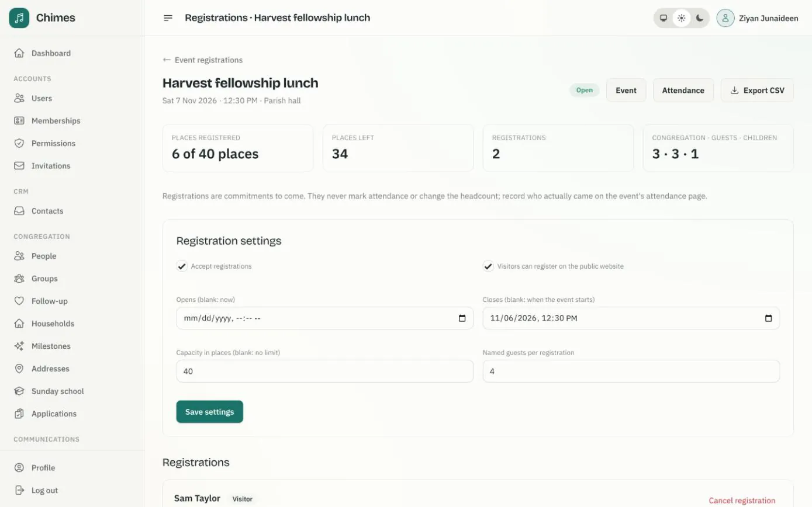
Task: Click the 6 of 40 places value
Action: 215,154
